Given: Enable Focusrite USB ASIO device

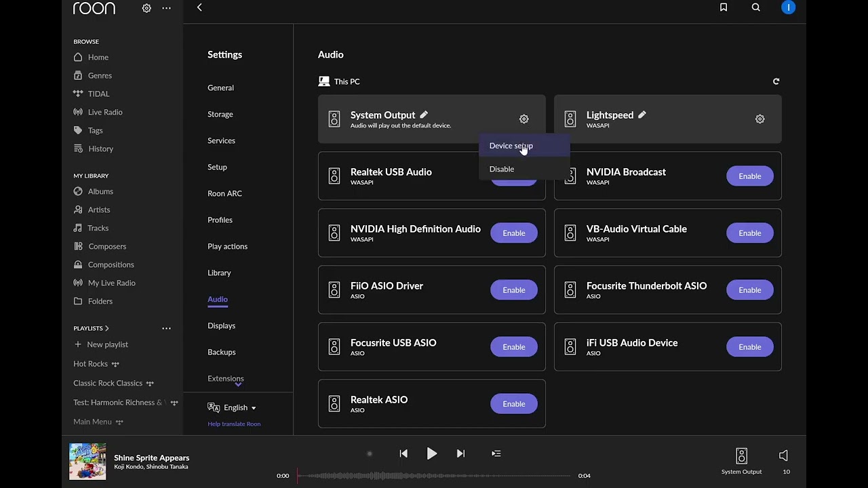Looking at the screenshot, I should [x=514, y=347].
